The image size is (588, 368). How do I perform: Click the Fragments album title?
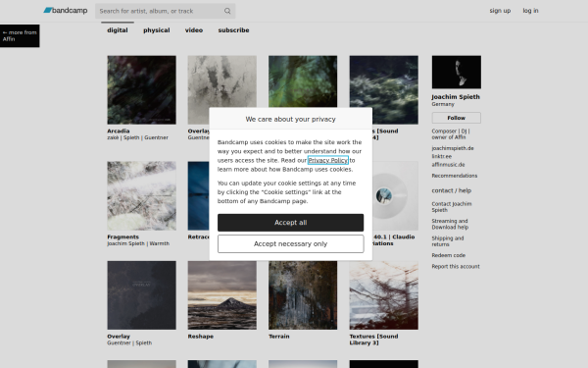coord(123,237)
